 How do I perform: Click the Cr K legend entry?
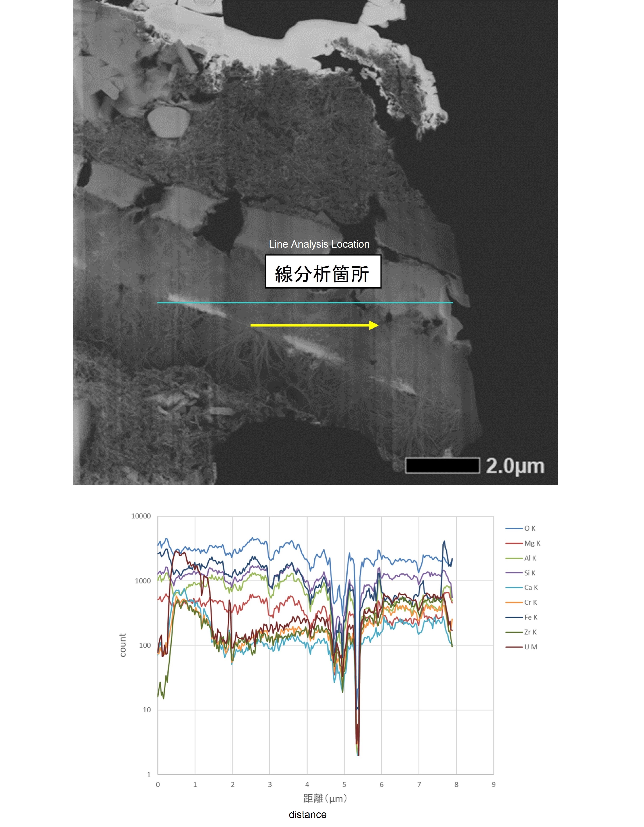click(x=521, y=602)
